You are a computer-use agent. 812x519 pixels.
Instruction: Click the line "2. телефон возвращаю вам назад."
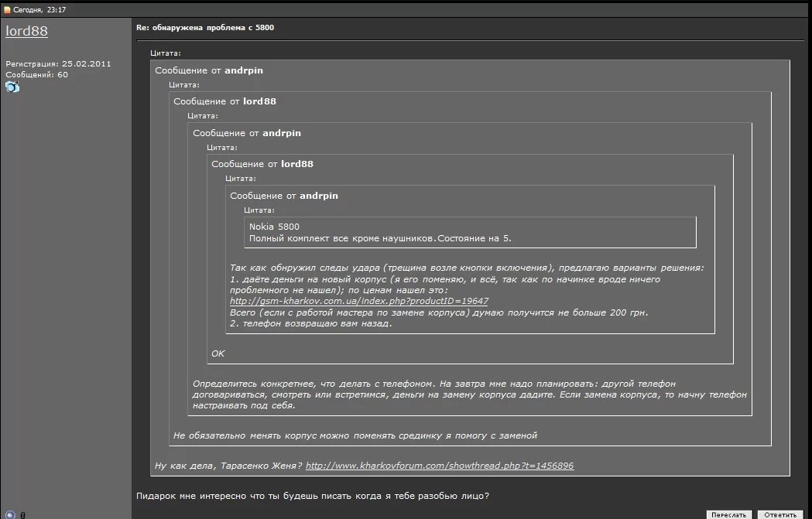click(x=310, y=323)
